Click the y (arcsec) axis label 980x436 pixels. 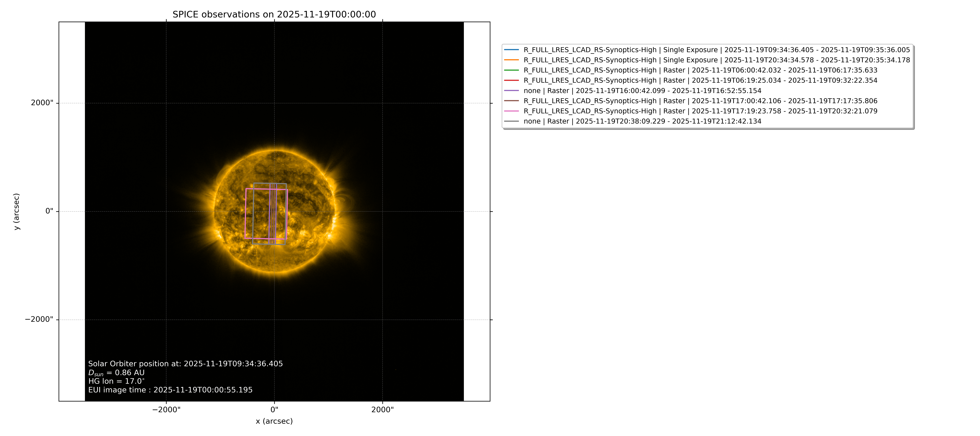[16, 211]
